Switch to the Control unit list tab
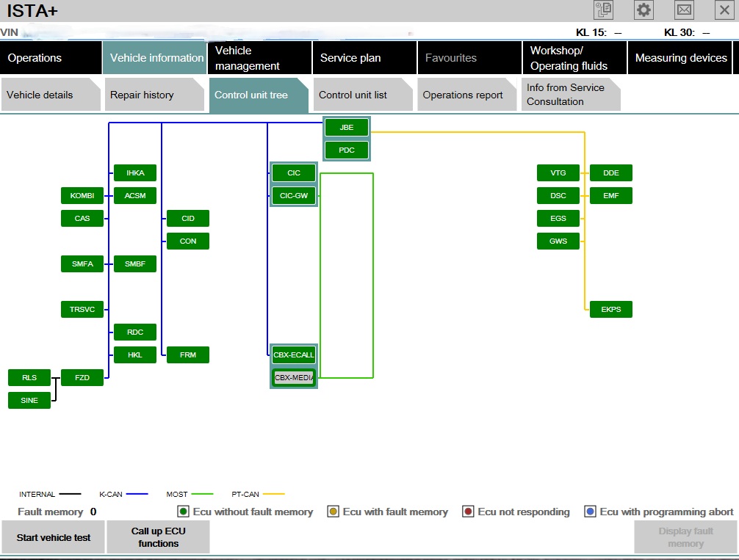 pyautogui.click(x=353, y=95)
